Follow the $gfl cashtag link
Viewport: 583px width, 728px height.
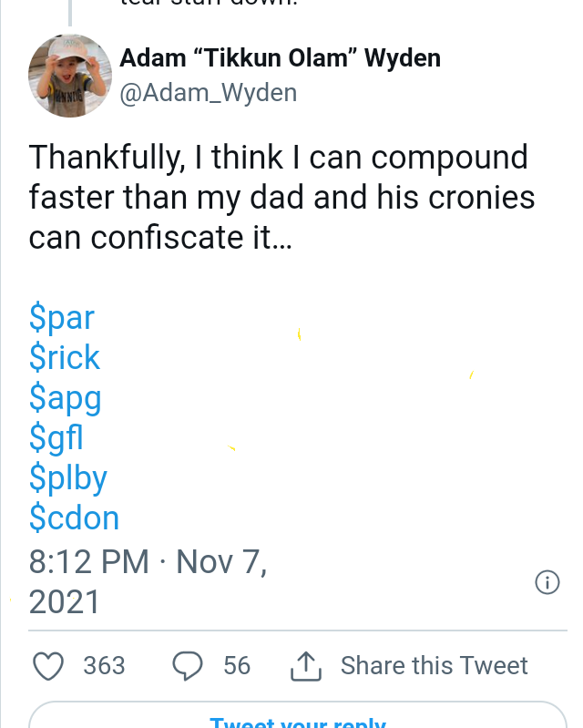point(56,438)
